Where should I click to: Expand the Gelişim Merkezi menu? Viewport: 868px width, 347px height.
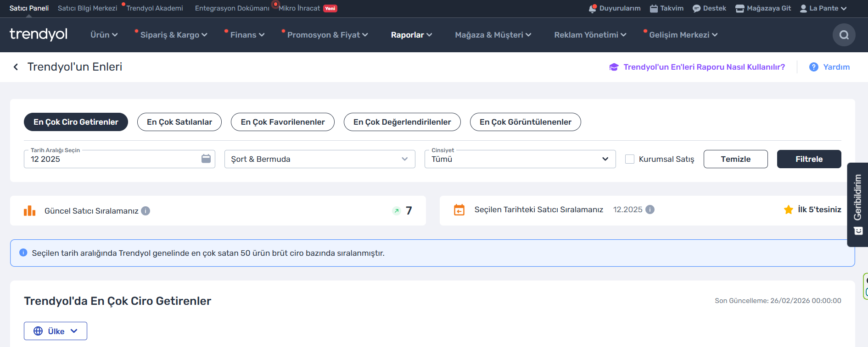coord(683,35)
